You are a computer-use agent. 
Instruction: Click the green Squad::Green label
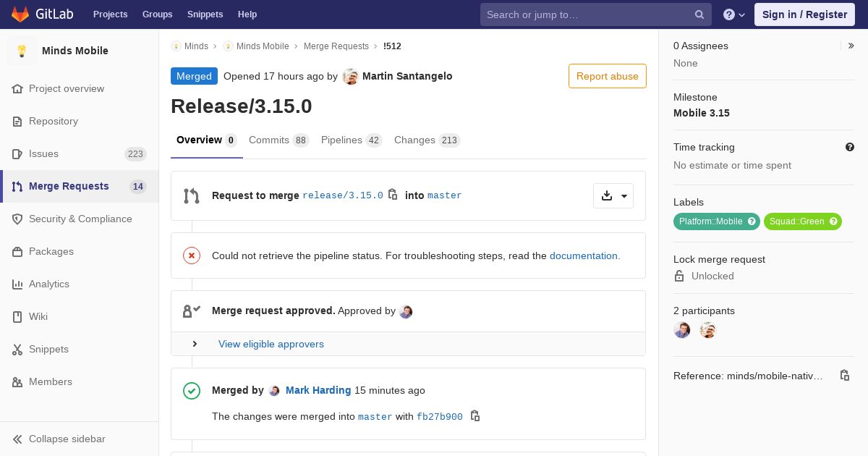pos(796,221)
